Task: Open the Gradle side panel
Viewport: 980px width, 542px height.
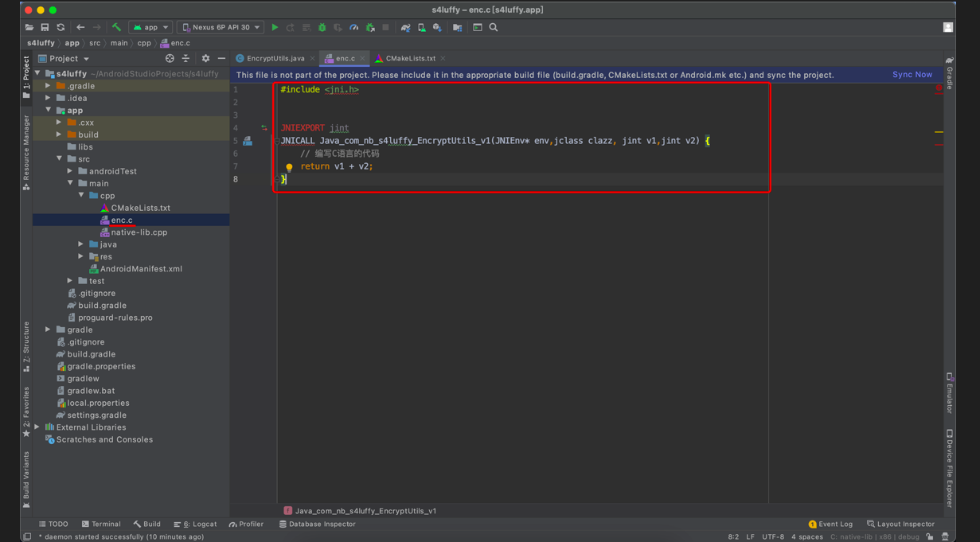Action: click(x=949, y=72)
